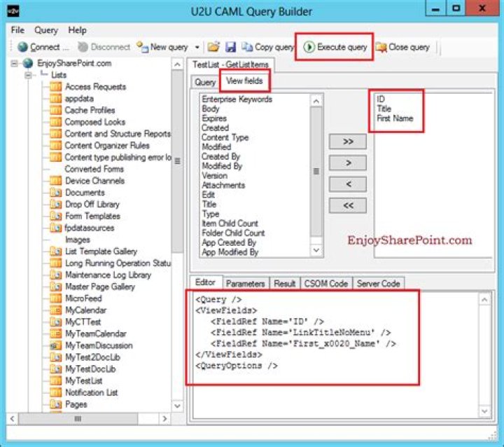Click the fields list scroll down arrow
This screenshot has width=504, height=447.
pos(316,250)
